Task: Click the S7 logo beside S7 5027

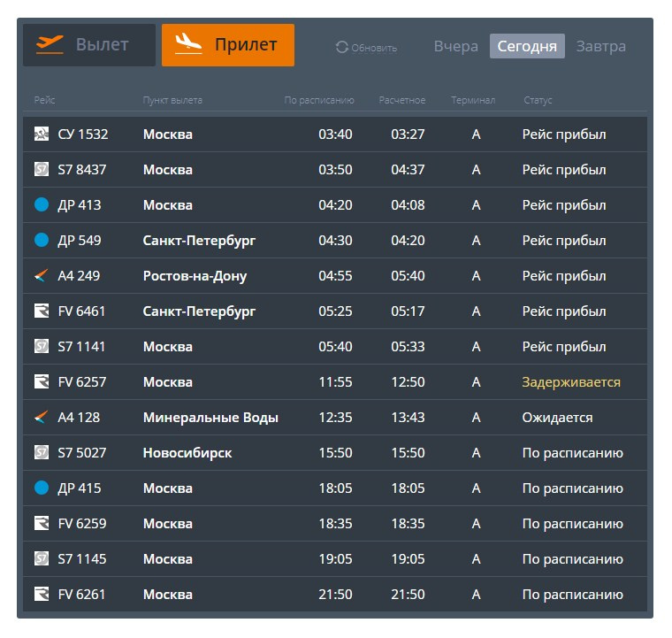Action: [x=42, y=452]
